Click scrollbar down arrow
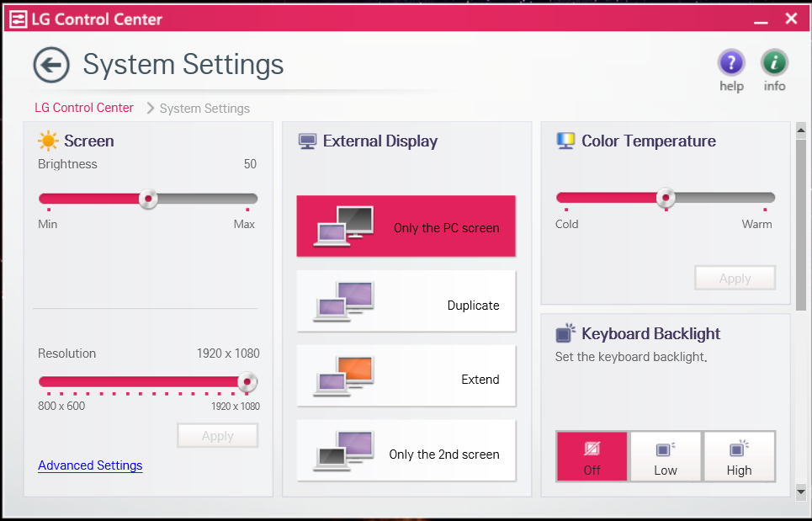This screenshot has width=812, height=521. coord(801,492)
